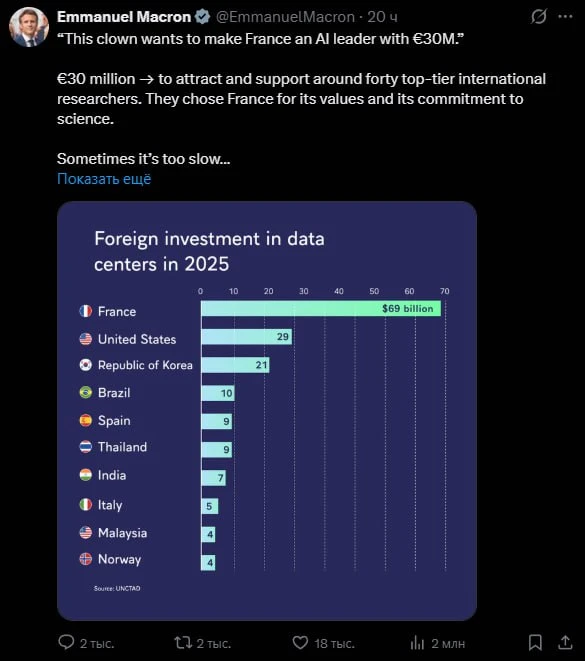Like the tweet with the heart icon

click(300, 643)
